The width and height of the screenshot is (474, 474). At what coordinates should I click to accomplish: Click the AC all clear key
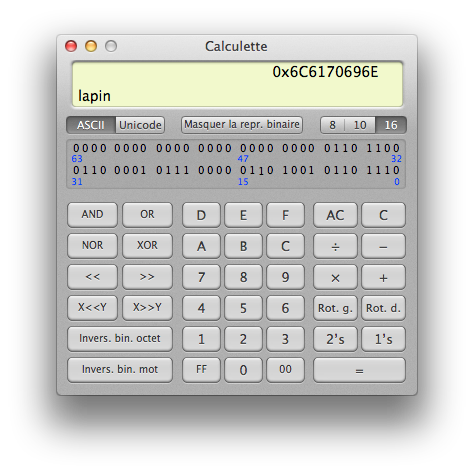click(335, 215)
